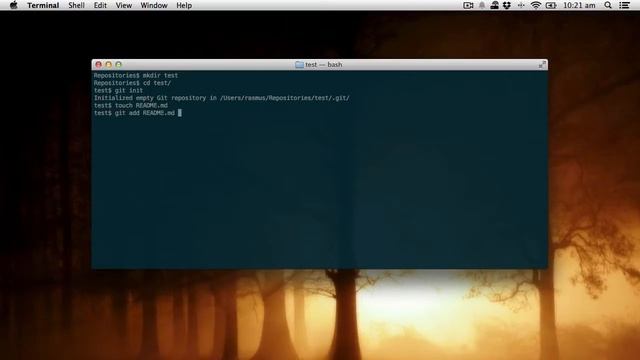Click the folder proxy icon in title bar
Viewport: 640px width, 360px height.
pyautogui.click(x=299, y=64)
